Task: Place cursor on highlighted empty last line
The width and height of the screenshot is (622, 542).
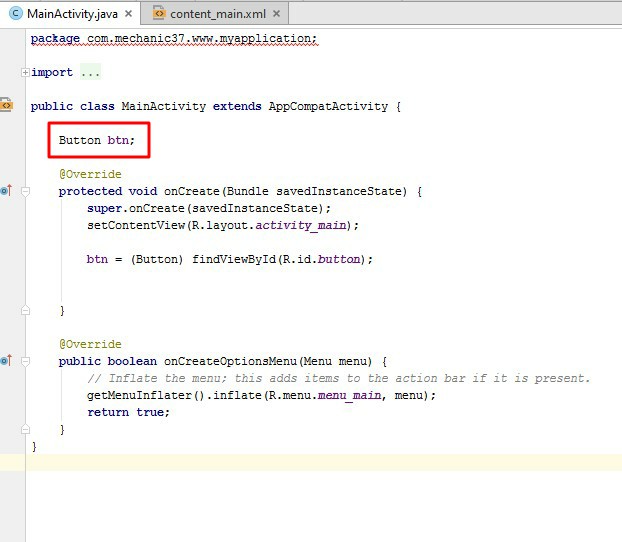Action: tap(324, 463)
